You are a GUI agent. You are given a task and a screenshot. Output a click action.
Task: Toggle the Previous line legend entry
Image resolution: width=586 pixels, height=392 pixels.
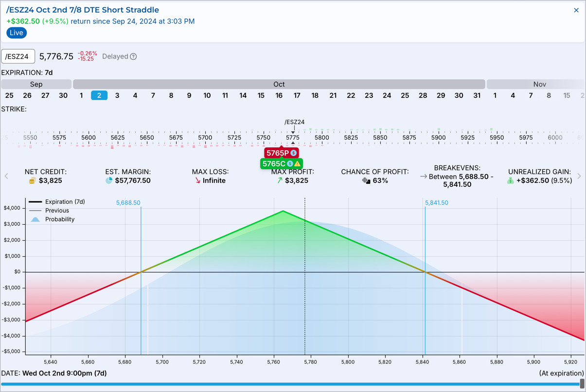[x=49, y=211]
